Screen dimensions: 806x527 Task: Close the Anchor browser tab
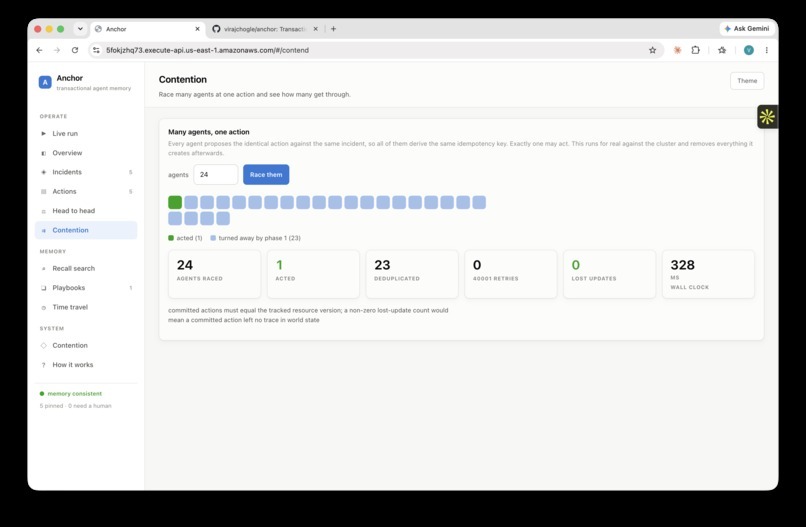(197, 29)
